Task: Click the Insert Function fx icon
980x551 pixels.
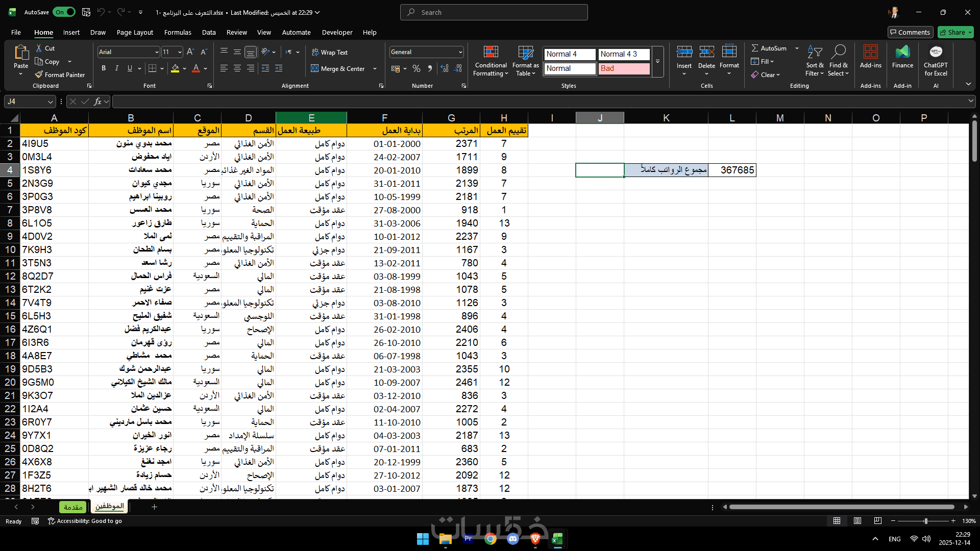Action: pos(98,102)
